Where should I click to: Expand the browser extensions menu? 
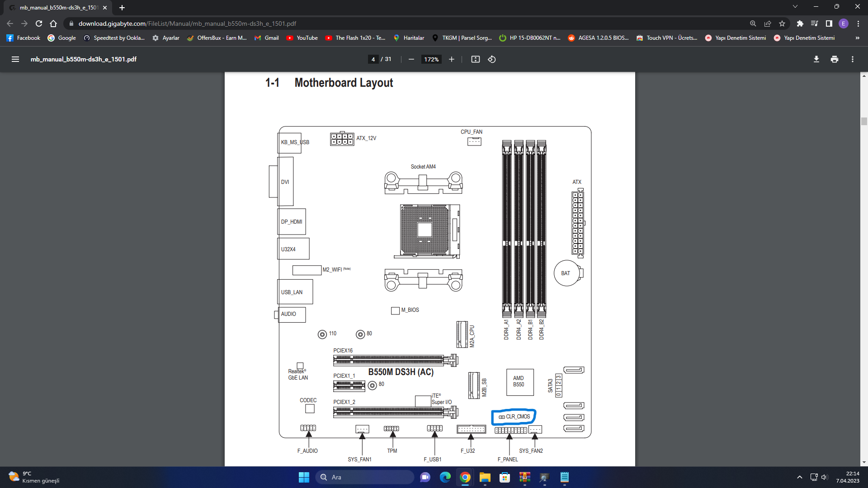(799, 23)
